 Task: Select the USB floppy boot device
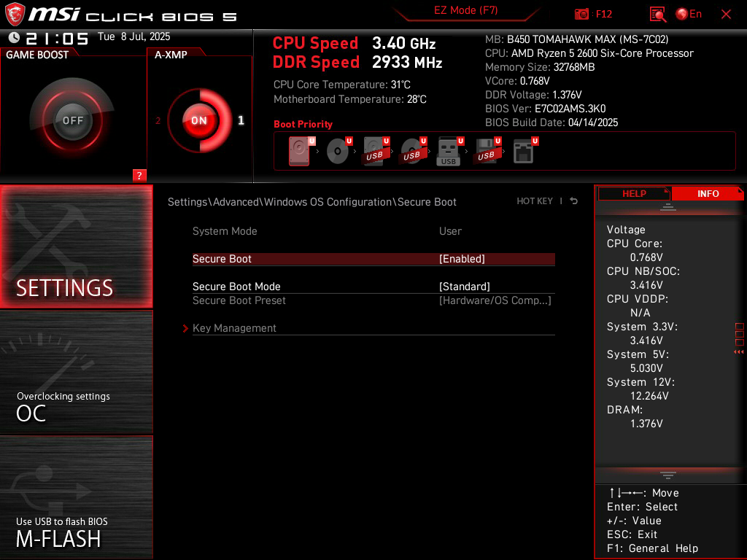487,151
